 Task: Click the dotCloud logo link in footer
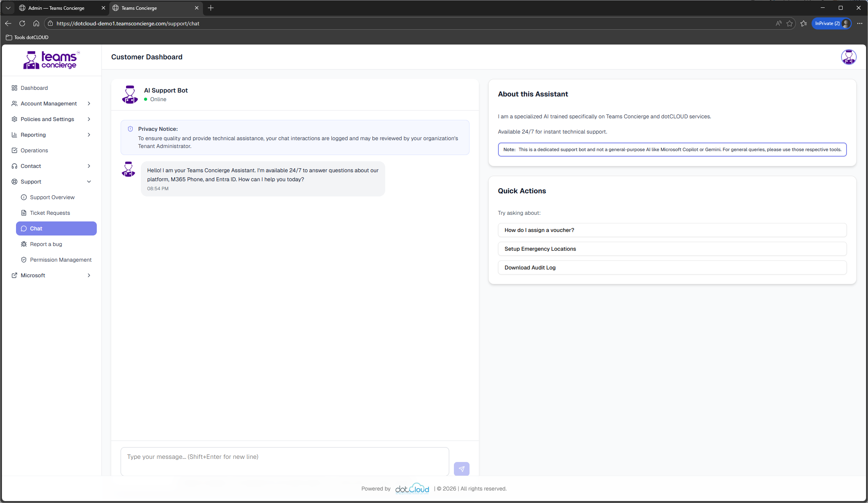[412, 489]
